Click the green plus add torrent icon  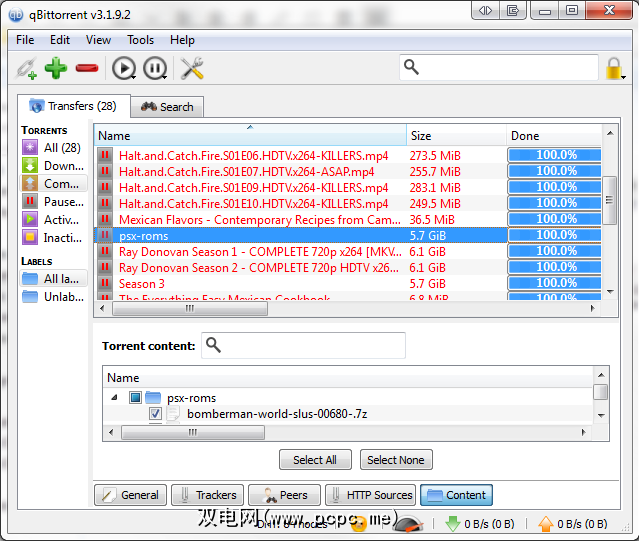pos(56,68)
